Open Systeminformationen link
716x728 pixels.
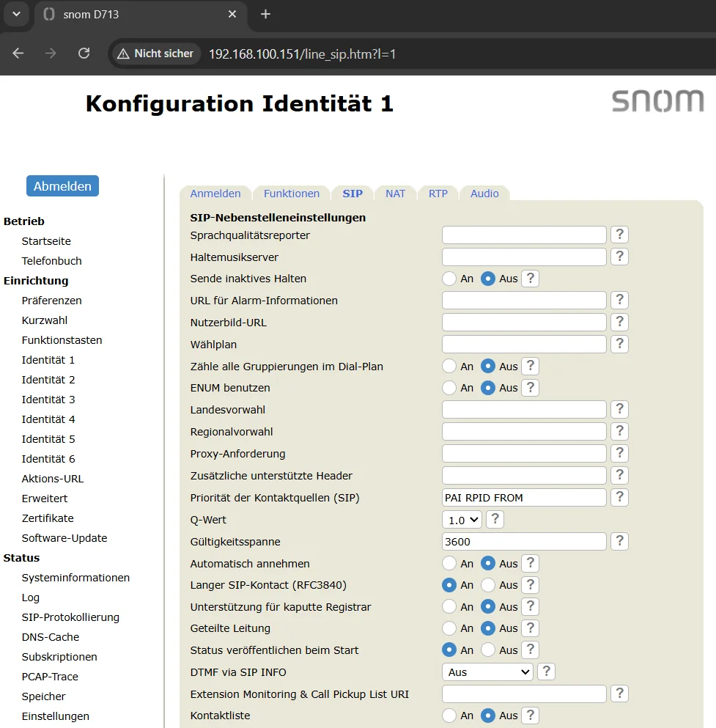coord(75,578)
